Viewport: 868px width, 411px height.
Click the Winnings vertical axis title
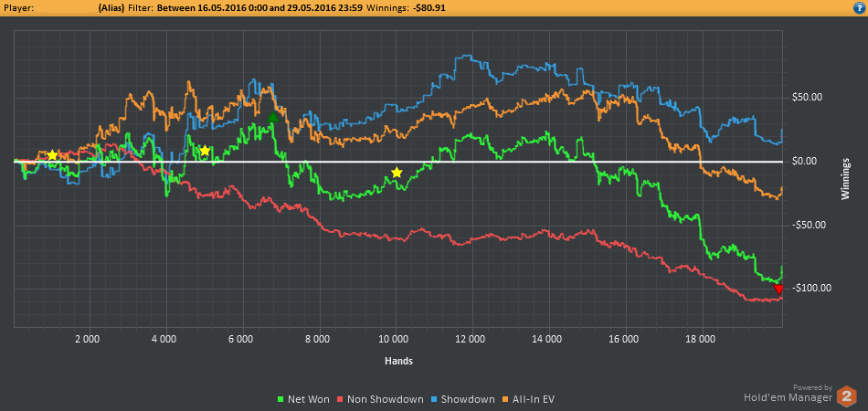pos(845,179)
